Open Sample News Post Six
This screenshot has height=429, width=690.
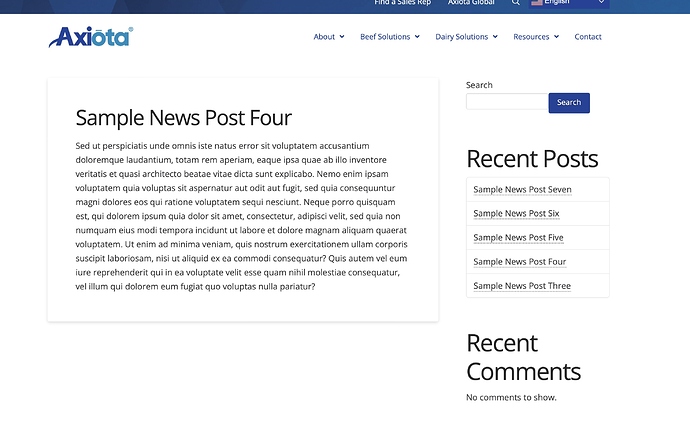(516, 214)
